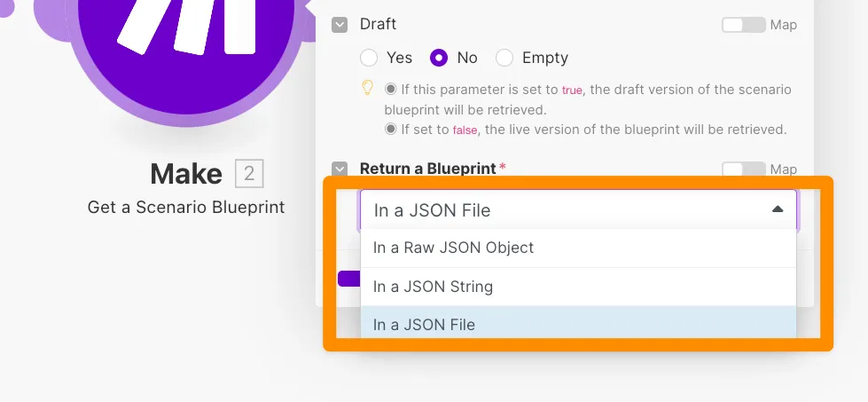Select the Yes radio button

pos(369,58)
